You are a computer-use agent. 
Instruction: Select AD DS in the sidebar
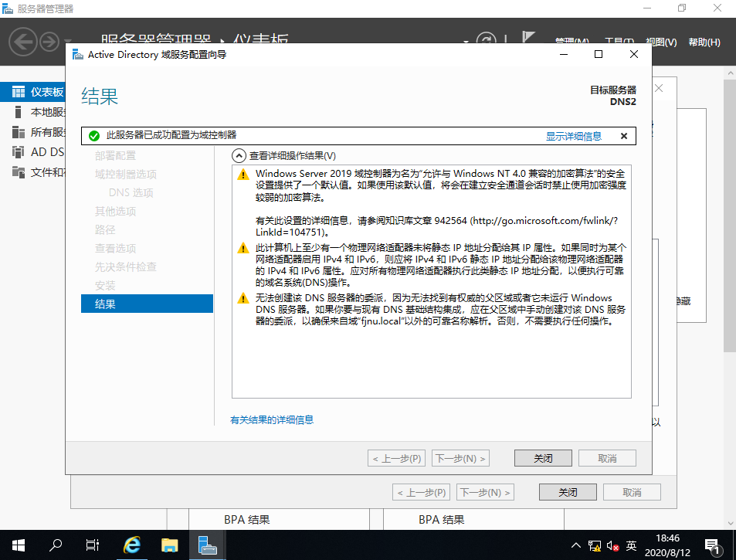click(x=33, y=152)
